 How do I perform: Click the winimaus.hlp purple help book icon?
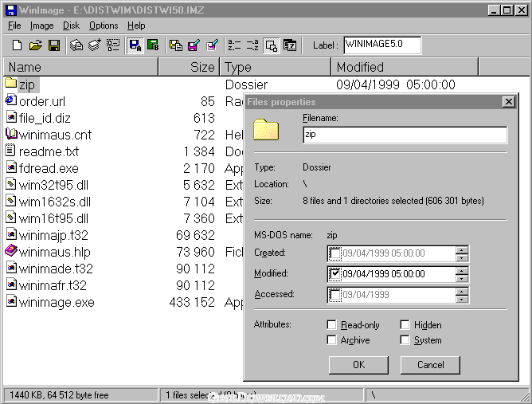click(11, 251)
